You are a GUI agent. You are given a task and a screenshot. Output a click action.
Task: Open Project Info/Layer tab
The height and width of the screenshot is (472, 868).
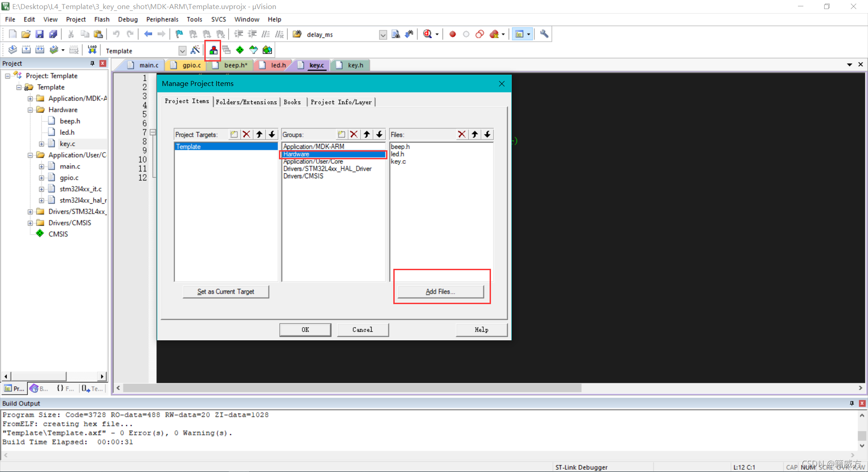click(x=341, y=102)
